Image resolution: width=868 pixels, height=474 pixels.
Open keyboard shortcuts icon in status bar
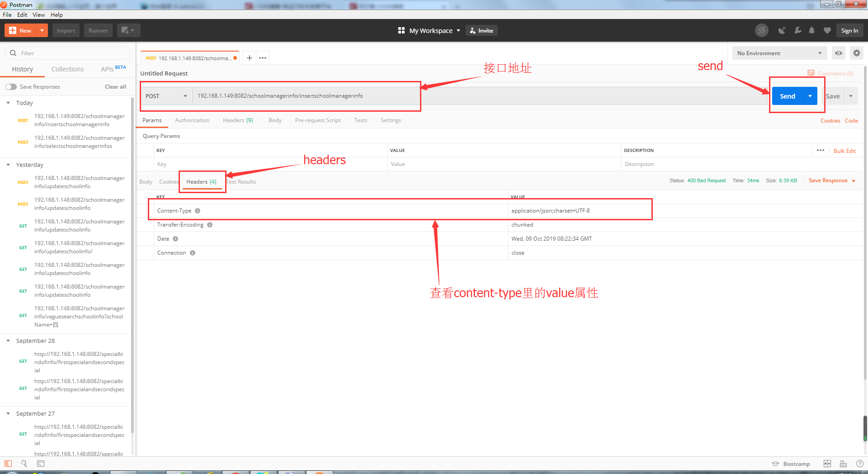(843, 464)
